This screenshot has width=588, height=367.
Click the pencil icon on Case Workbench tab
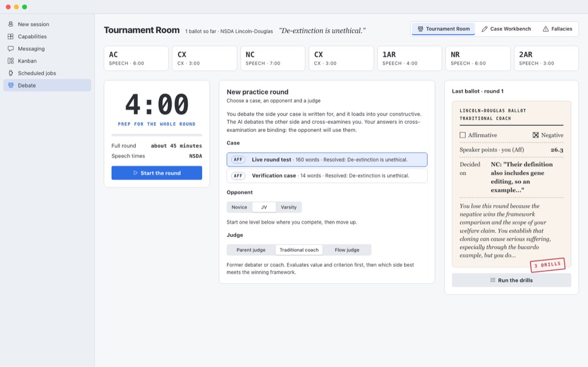[484, 29]
